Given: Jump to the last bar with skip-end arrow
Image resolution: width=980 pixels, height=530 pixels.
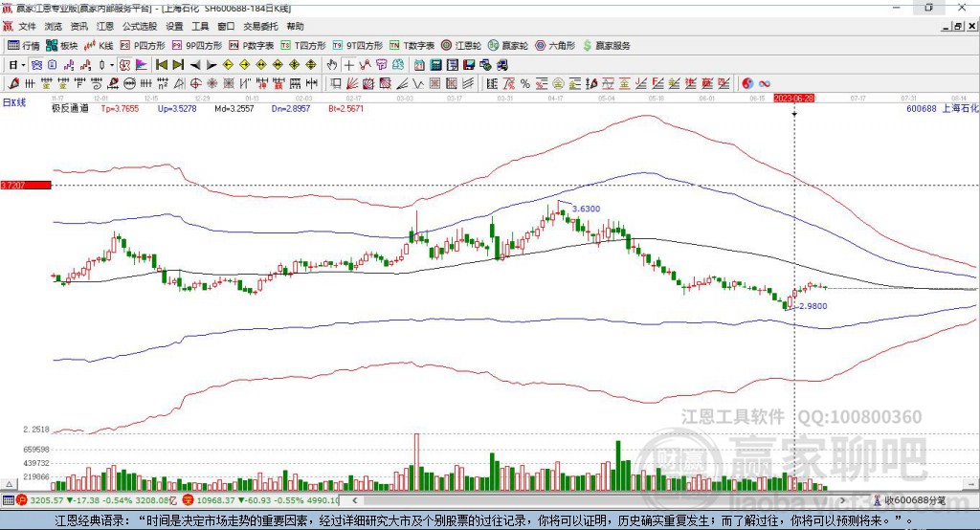Looking at the screenshot, I should [178, 65].
